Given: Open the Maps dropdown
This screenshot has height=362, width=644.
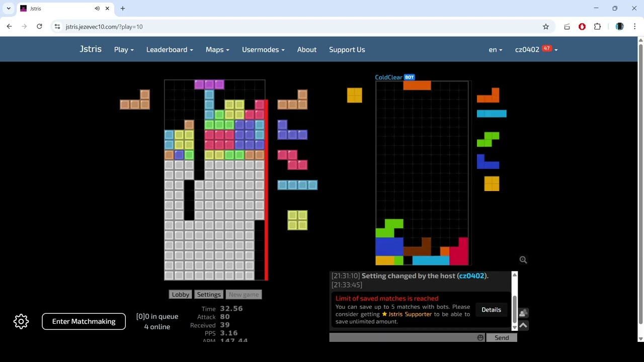Looking at the screenshot, I should coord(217,49).
